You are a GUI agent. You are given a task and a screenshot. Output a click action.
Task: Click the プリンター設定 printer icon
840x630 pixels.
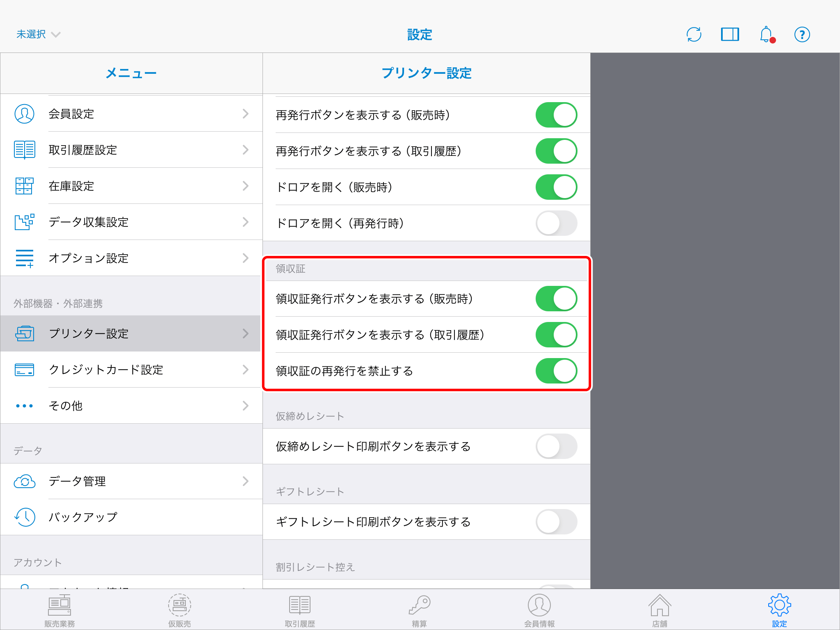25,333
